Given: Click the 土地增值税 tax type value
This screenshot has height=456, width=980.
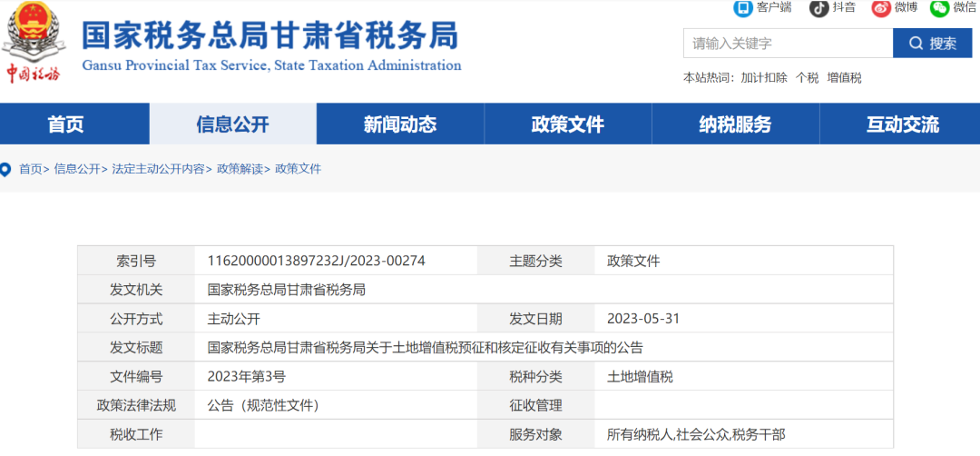Looking at the screenshot, I should (640, 377).
